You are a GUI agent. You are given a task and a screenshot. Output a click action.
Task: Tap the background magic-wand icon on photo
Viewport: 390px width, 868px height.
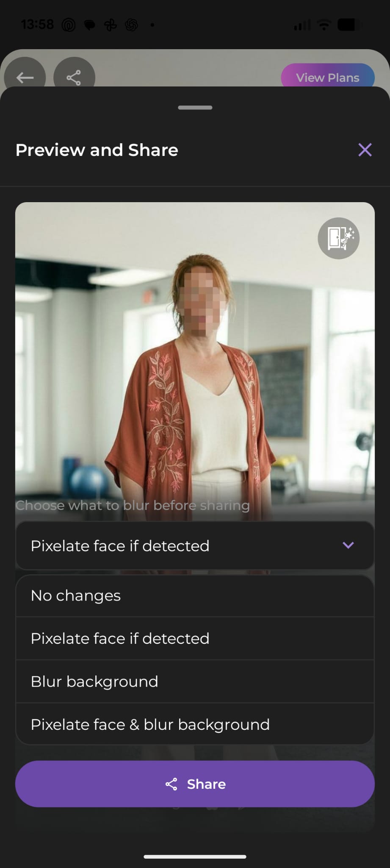pyautogui.click(x=339, y=238)
